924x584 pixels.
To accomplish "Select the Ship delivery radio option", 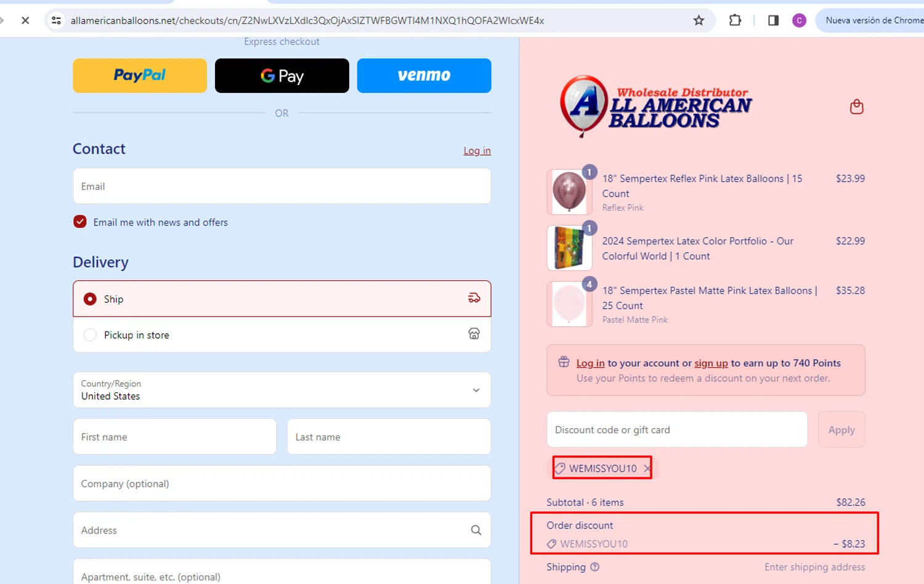I will [90, 299].
